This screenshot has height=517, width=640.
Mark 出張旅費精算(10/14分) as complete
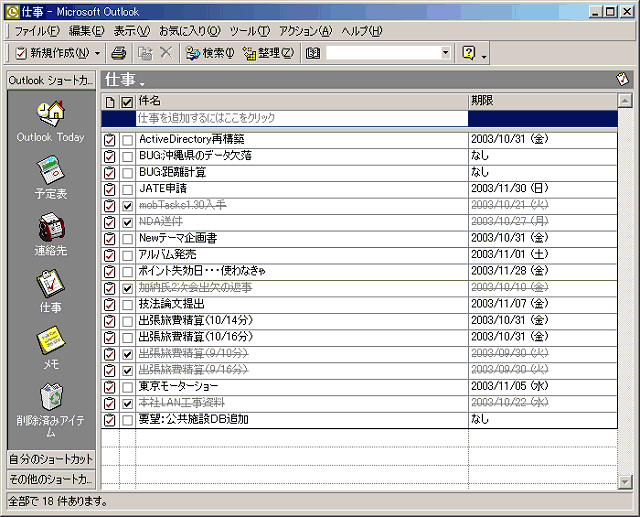[128, 322]
